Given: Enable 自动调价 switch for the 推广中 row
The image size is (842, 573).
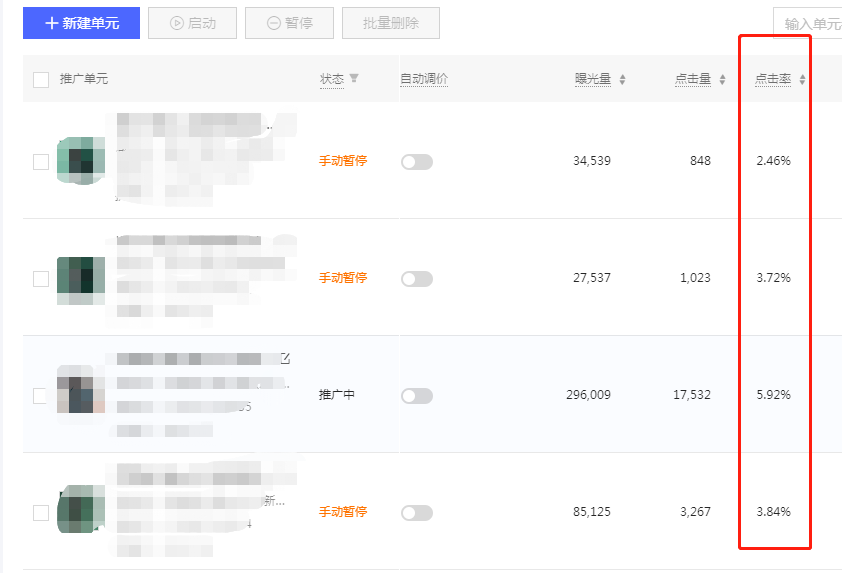Looking at the screenshot, I should pyautogui.click(x=417, y=396).
